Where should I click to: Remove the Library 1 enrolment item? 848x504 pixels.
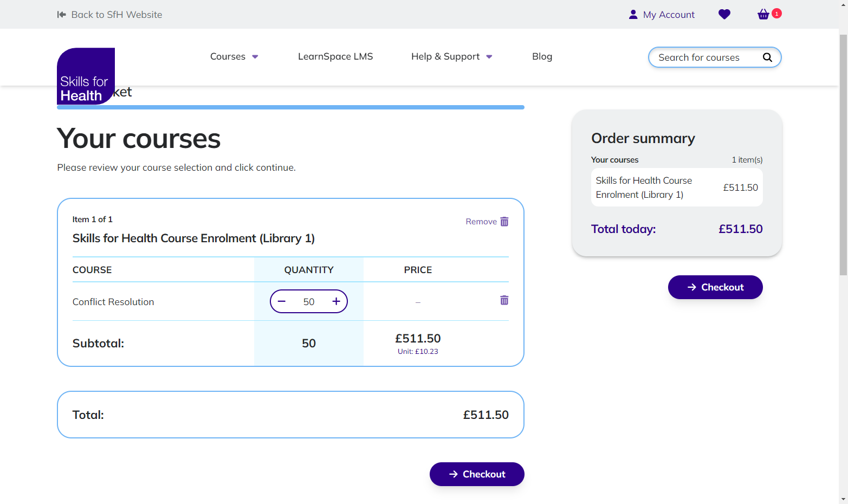(487, 222)
